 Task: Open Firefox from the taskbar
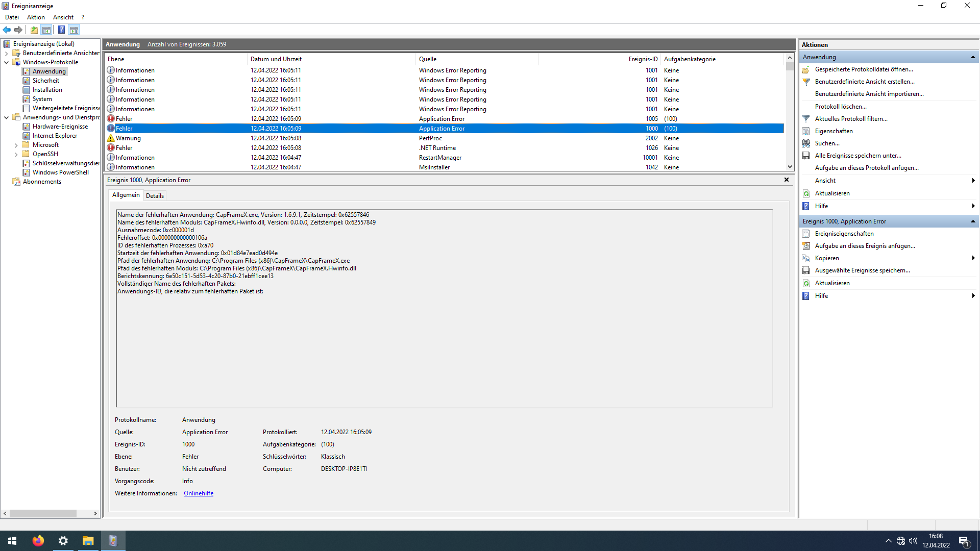[x=38, y=541]
